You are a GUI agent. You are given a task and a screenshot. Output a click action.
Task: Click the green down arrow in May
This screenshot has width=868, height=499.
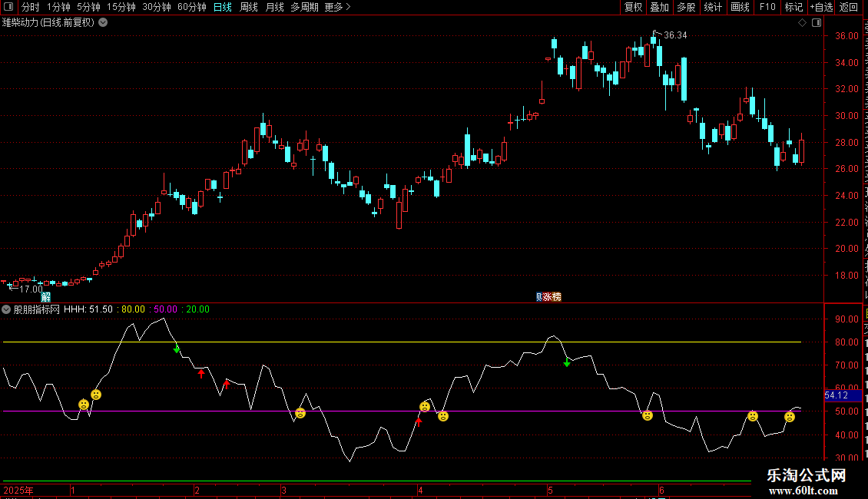coord(567,362)
